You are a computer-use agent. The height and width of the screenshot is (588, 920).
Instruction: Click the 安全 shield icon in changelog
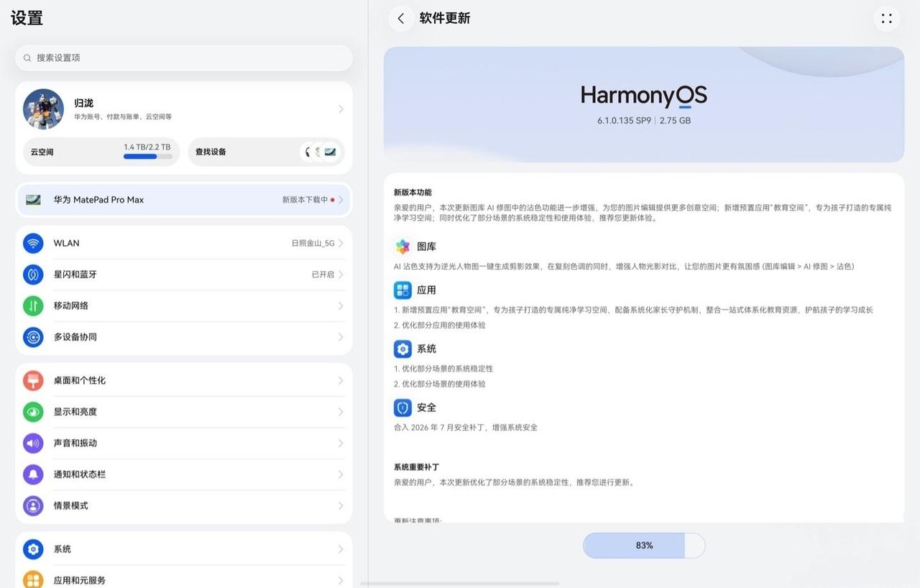[x=402, y=408]
